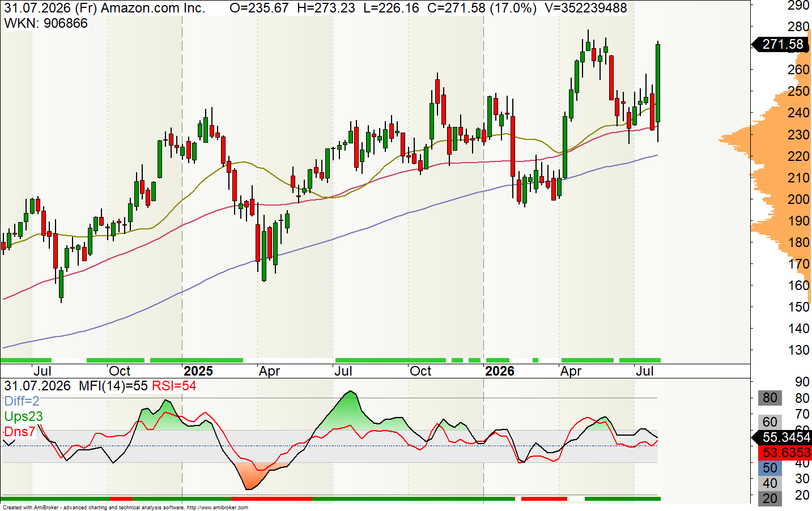812x511 pixels.
Task: Click the '130' price axis label
Action: tap(798, 350)
